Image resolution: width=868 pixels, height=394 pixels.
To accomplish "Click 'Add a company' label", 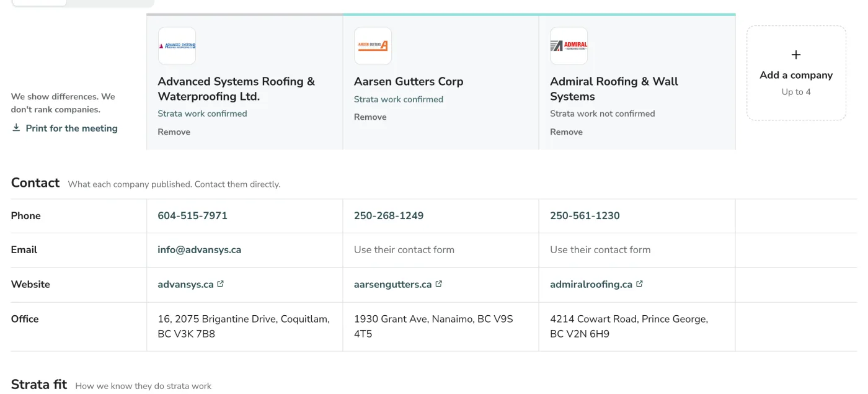I will [x=796, y=75].
